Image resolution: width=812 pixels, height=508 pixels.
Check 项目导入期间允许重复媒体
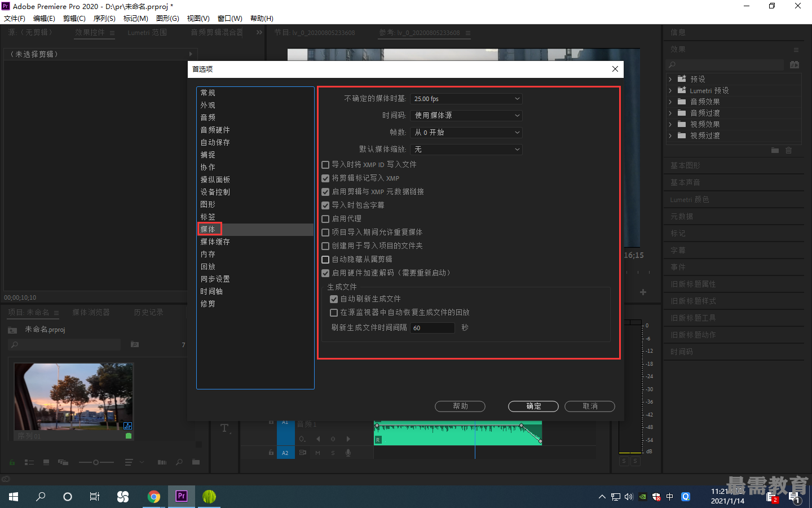tap(325, 233)
